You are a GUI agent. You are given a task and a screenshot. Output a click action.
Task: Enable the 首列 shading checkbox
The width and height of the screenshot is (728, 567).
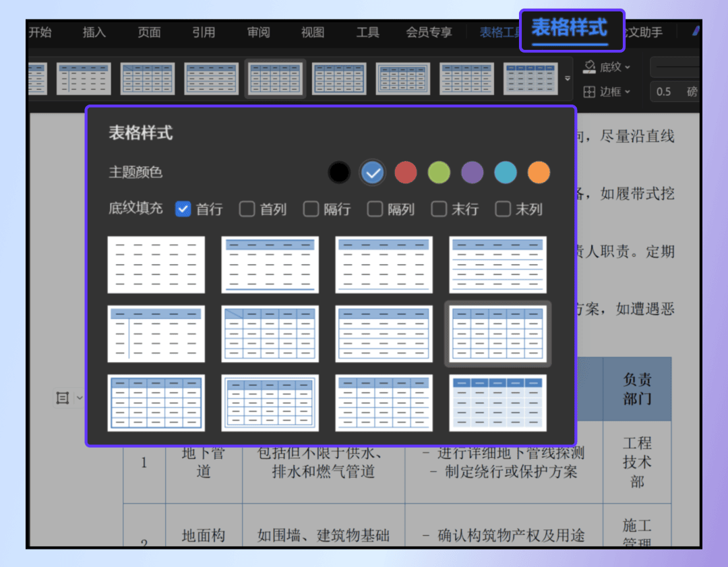247,209
